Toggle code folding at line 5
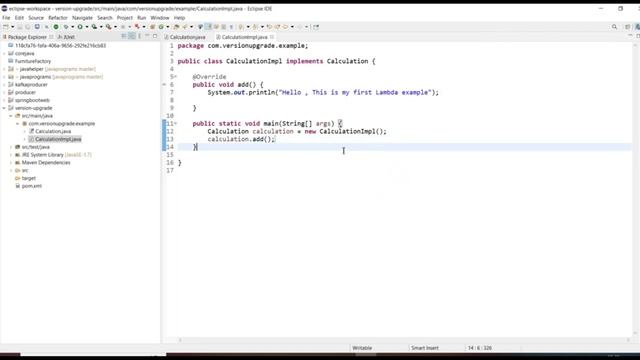The width and height of the screenshot is (640, 360). coord(176,77)
